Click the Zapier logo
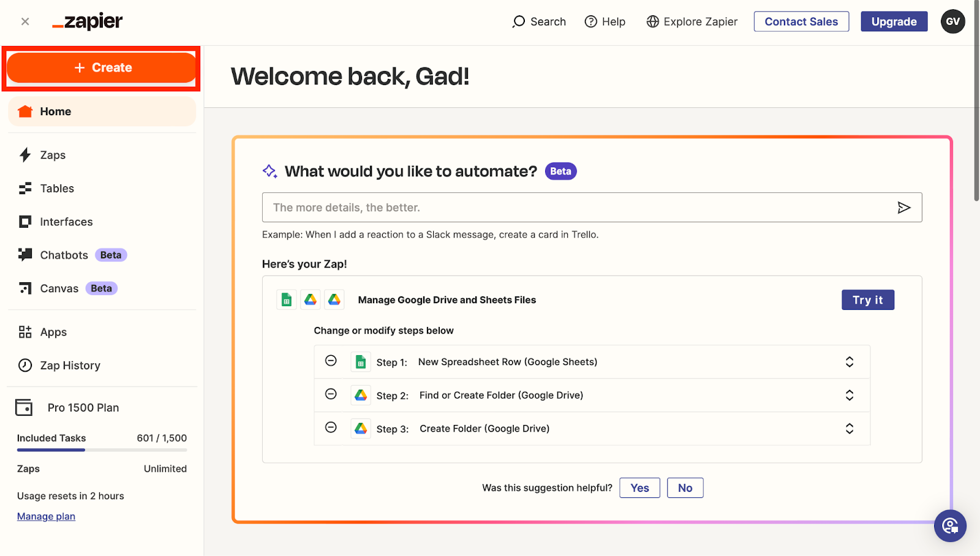The image size is (980, 556). pos(88,21)
